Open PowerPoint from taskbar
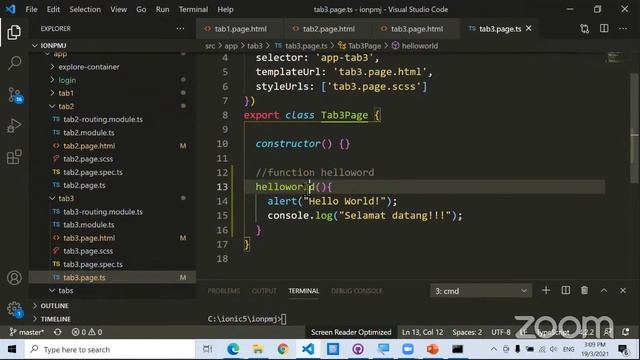The width and height of the screenshot is (640, 360). tap(433, 349)
